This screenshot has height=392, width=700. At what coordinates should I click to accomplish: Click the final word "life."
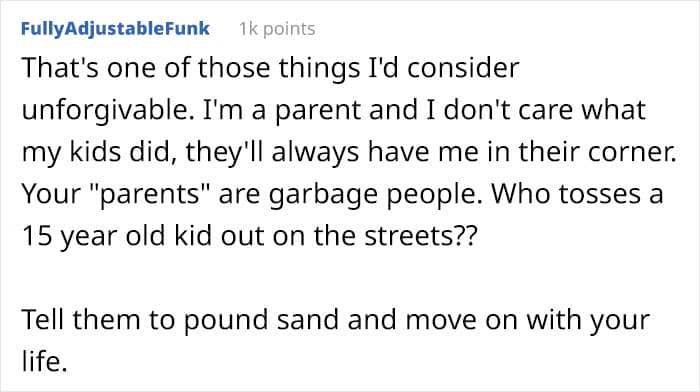tap(44, 361)
